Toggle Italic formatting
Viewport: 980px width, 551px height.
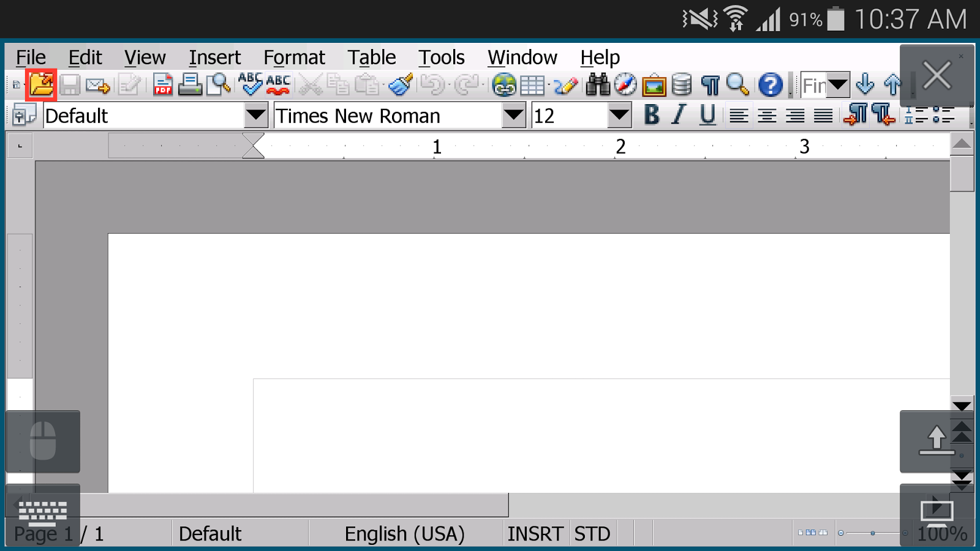click(679, 115)
